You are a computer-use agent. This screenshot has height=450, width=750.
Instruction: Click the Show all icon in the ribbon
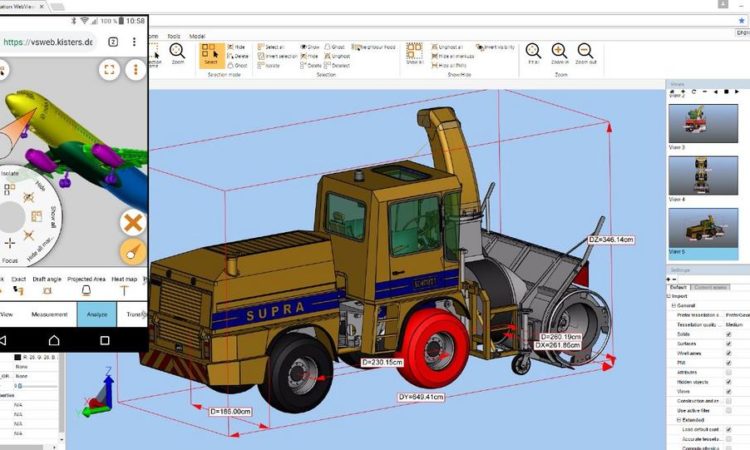tap(414, 54)
